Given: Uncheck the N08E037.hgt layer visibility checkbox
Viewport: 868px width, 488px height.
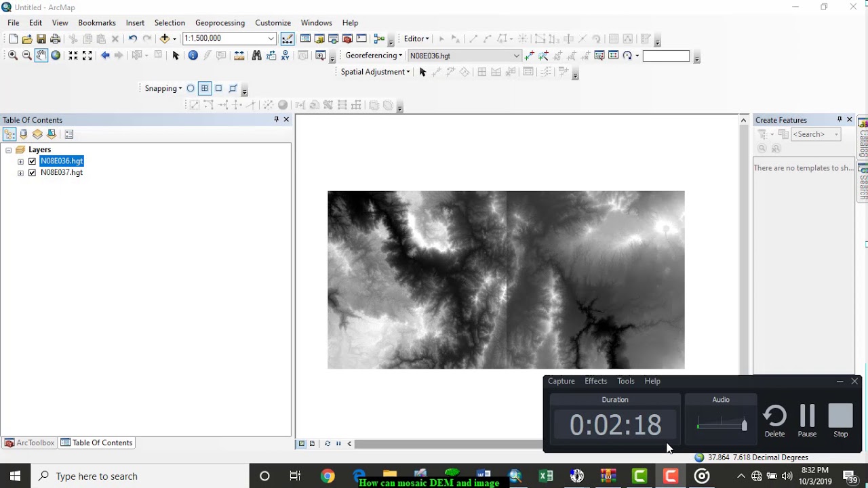Looking at the screenshot, I should point(32,173).
